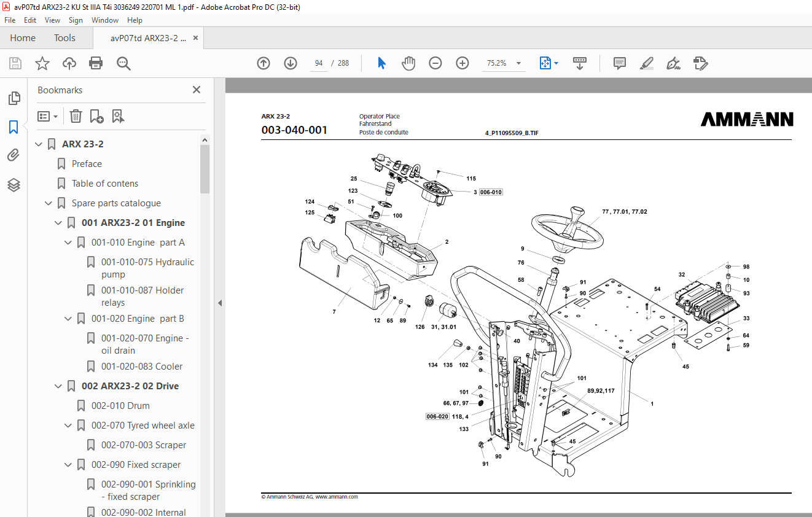Click the 006-010 reference link in diagram
This screenshot has width=812, height=517.
pyautogui.click(x=491, y=192)
